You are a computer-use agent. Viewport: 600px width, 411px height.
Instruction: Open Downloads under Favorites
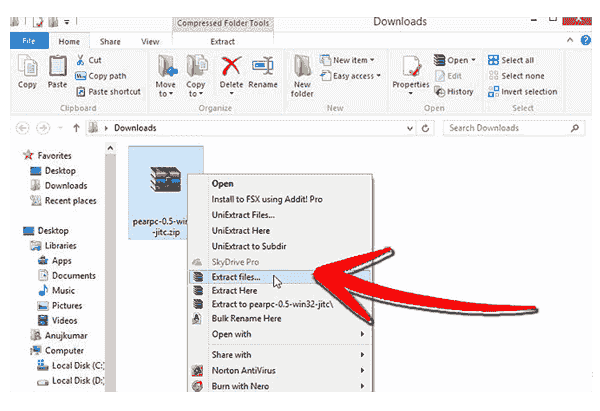pos(59,186)
